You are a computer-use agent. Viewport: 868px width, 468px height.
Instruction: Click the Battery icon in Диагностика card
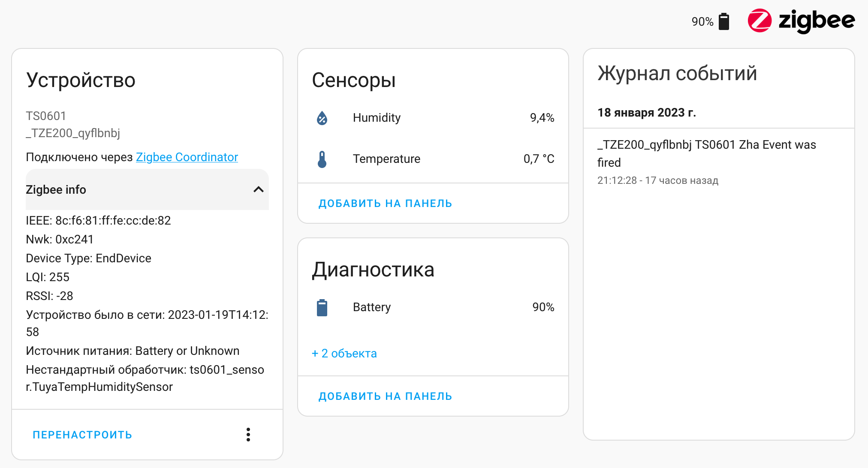tap(321, 307)
